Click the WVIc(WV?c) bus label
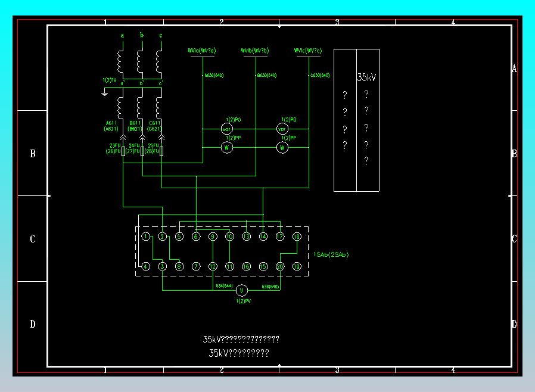The height and width of the screenshot is (392, 535). (x=308, y=51)
